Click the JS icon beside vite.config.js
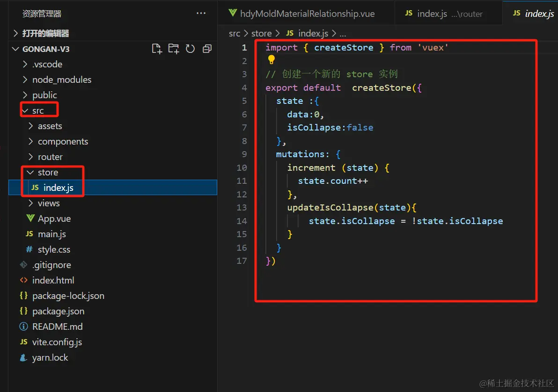The width and height of the screenshot is (558, 392). click(x=24, y=342)
